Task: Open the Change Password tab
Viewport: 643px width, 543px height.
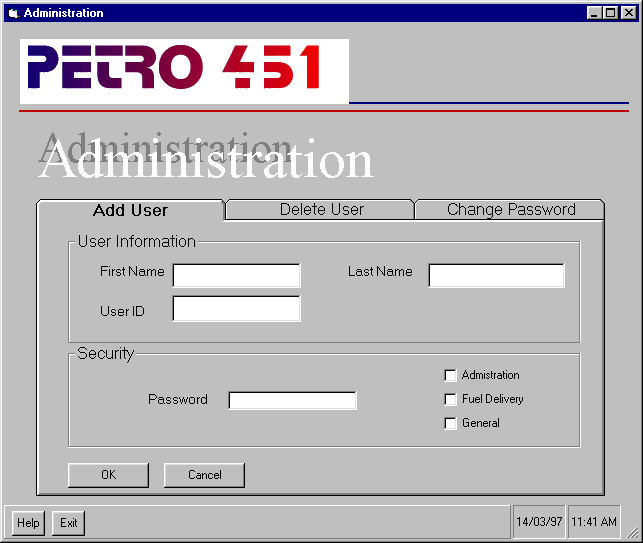Action: click(510, 210)
